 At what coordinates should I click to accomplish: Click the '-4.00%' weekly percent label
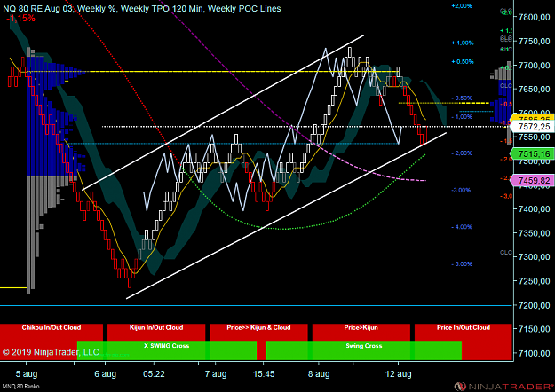(x=462, y=227)
